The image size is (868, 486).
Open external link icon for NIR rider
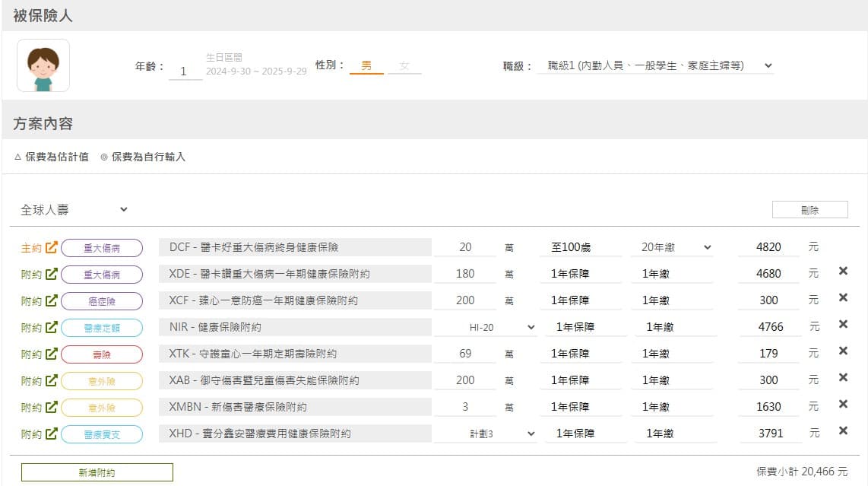tap(52, 327)
